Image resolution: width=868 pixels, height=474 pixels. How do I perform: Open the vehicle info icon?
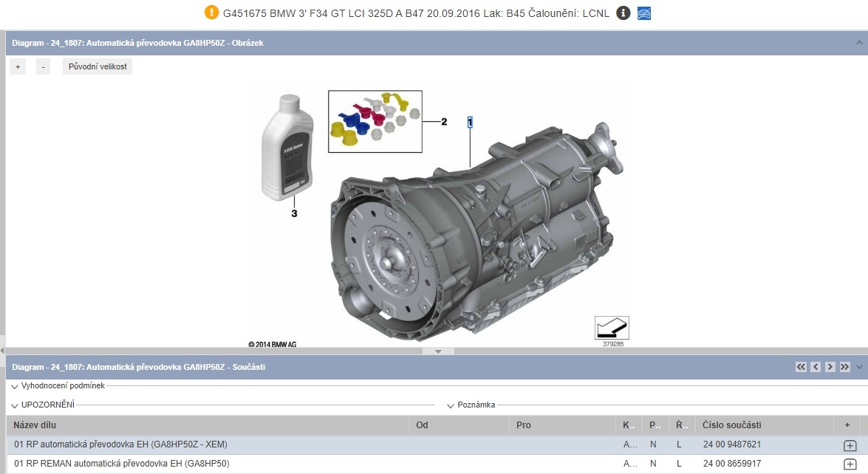(x=623, y=13)
